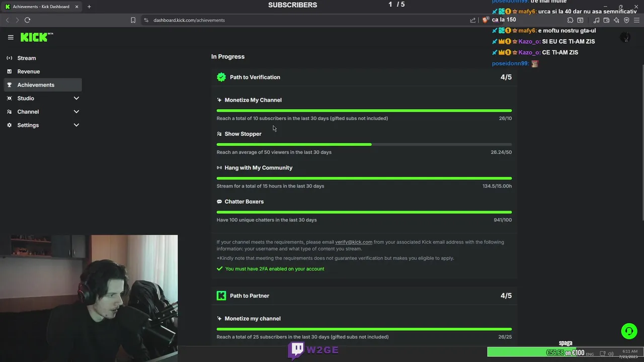This screenshot has height=362, width=644.
Task: Click the Achievements trophy icon
Action: point(9,85)
